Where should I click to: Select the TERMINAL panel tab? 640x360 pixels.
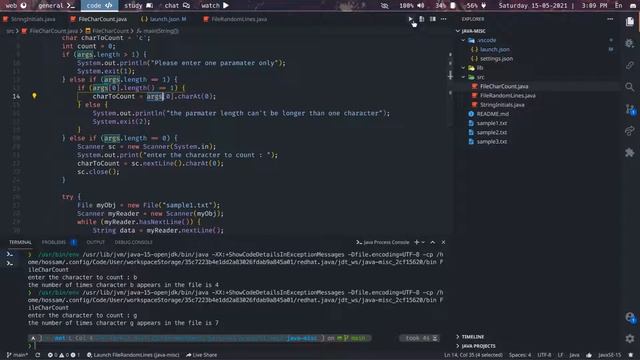20,242
